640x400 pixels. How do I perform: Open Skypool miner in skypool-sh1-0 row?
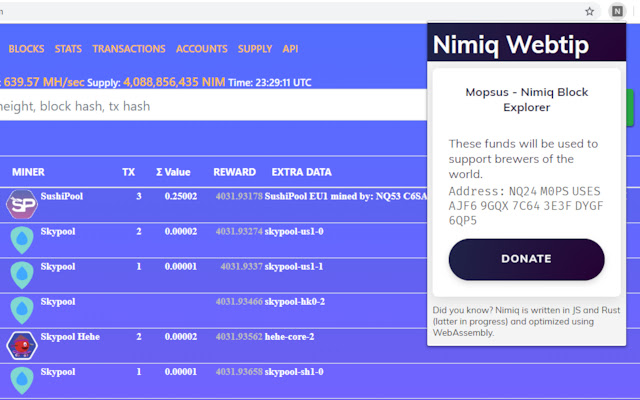pyautogui.click(x=58, y=372)
